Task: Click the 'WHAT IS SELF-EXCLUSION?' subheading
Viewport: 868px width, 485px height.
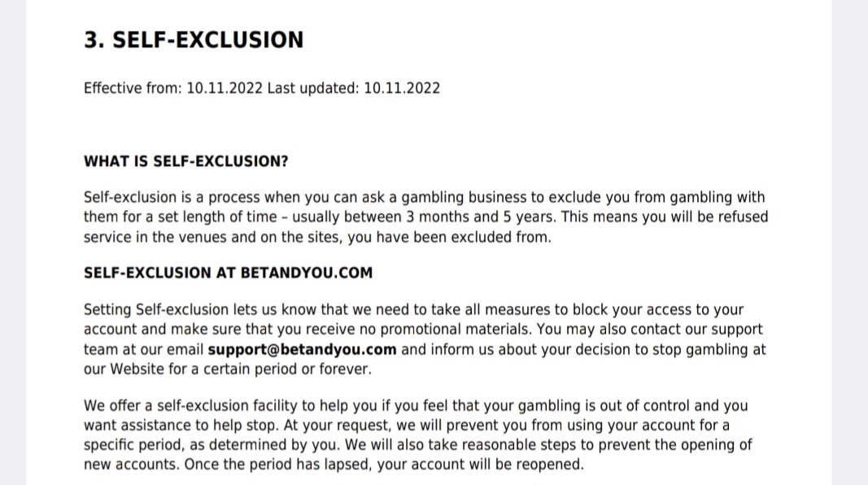Action: [186, 161]
